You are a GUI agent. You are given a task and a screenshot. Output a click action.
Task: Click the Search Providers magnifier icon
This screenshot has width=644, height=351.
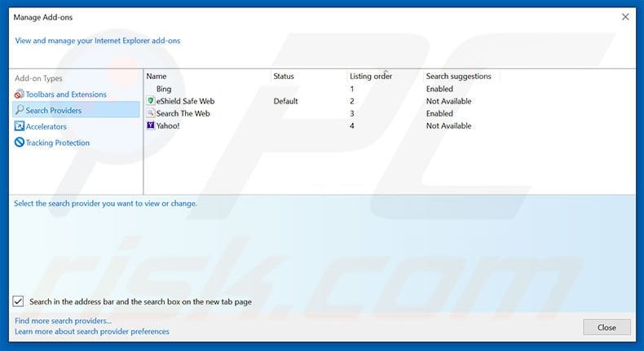tap(20, 110)
